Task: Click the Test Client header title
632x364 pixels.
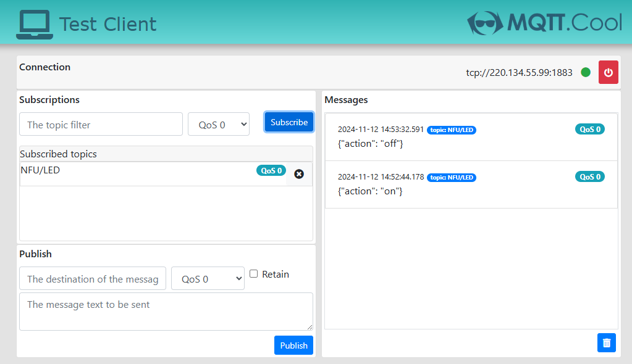Action: (107, 24)
